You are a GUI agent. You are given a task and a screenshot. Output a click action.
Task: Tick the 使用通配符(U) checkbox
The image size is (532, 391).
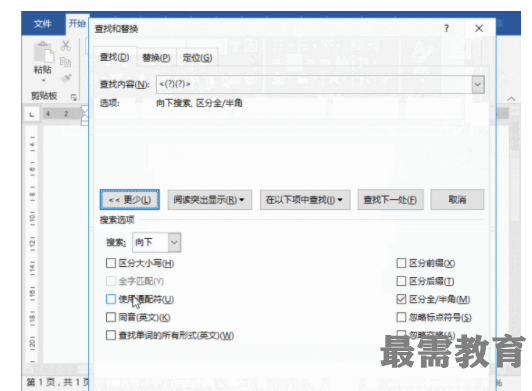click(111, 299)
